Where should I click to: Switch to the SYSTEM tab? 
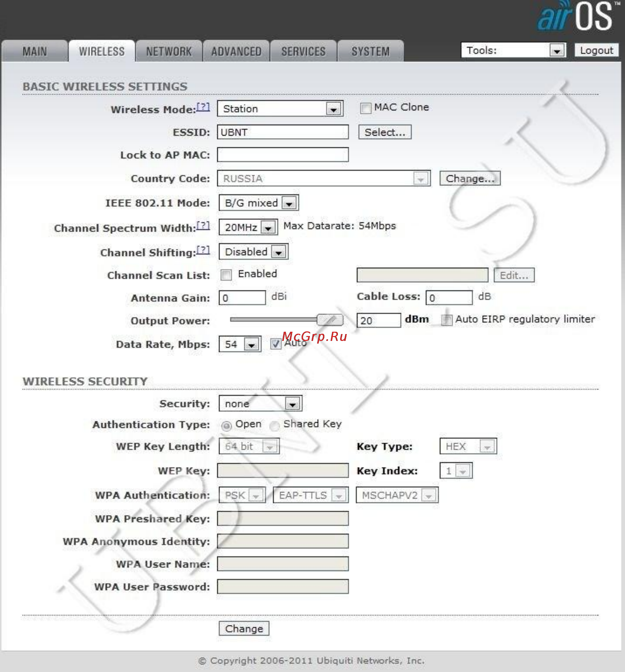[370, 51]
